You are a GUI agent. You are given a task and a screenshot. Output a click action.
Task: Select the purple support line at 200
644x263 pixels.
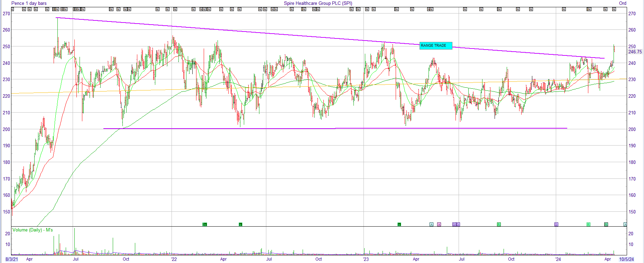point(335,129)
